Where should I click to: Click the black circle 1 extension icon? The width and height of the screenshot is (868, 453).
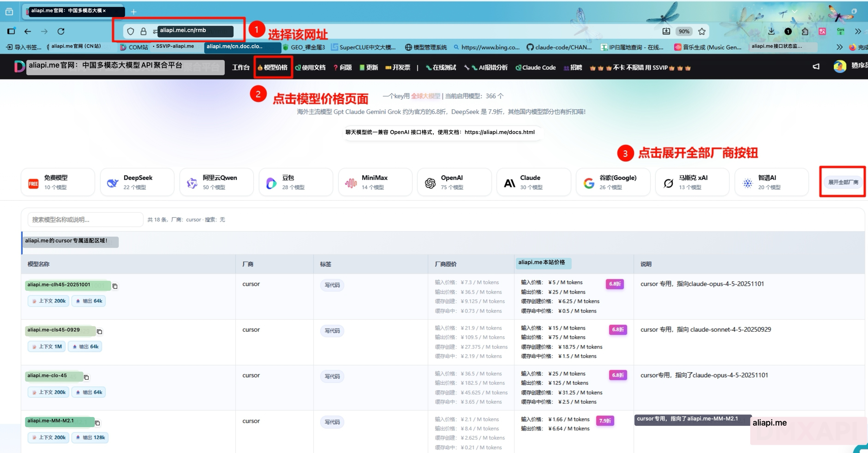click(x=788, y=31)
